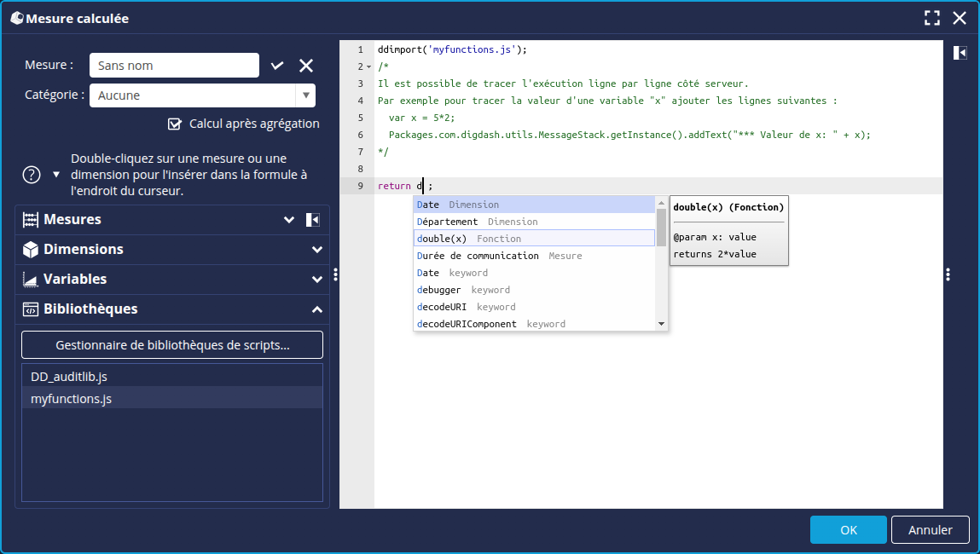Click the Mesures section header

(x=172, y=220)
